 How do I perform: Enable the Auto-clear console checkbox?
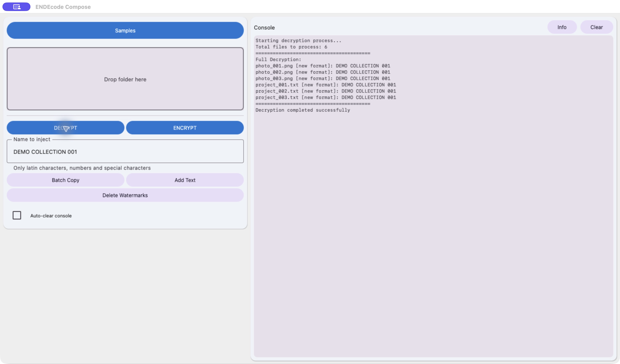click(x=17, y=215)
